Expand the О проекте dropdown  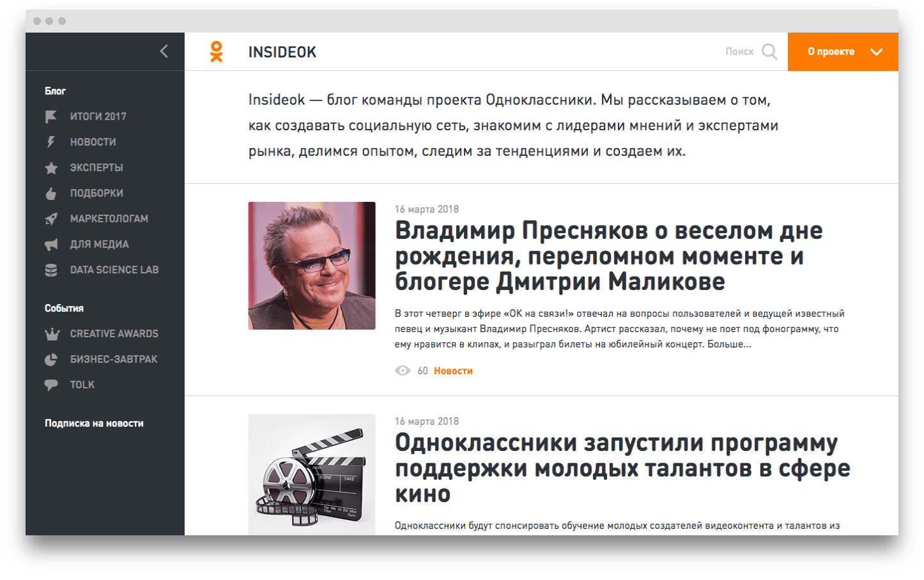tap(843, 52)
